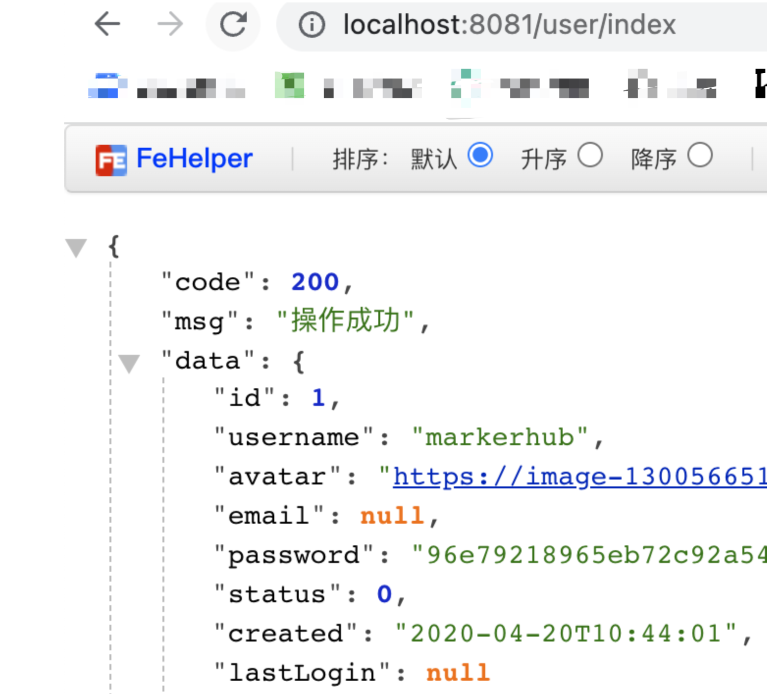Open the teal-icon bookmark in bookmarks bar
This screenshot has height=694, width=784.
(x=464, y=84)
